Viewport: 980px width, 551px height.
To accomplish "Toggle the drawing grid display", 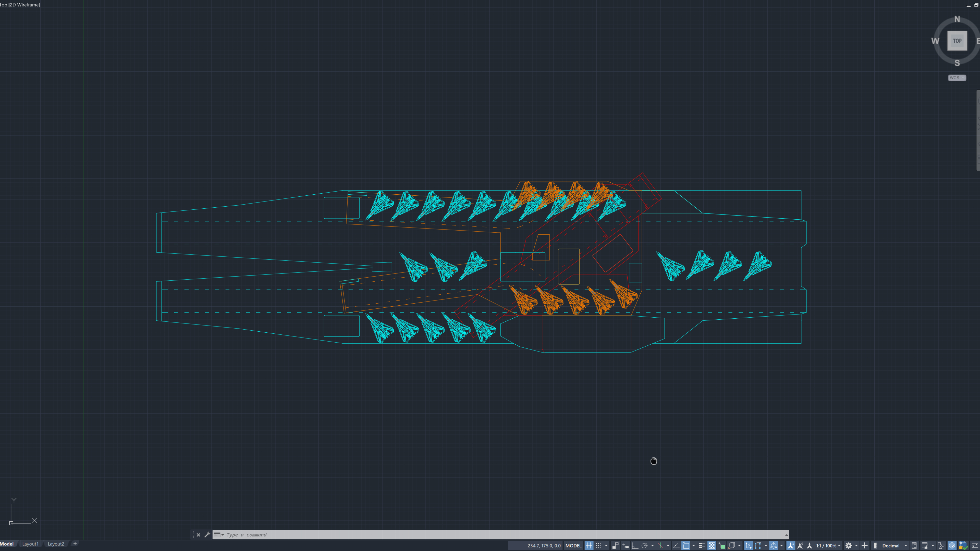I will coord(589,545).
